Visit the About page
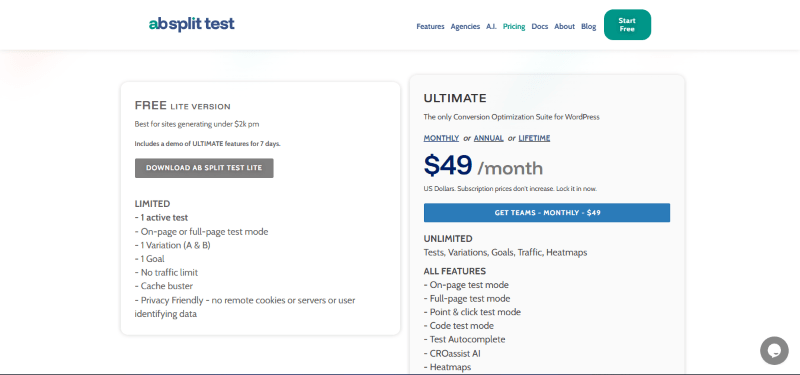The height and width of the screenshot is (375, 800). pyautogui.click(x=564, y=27)
